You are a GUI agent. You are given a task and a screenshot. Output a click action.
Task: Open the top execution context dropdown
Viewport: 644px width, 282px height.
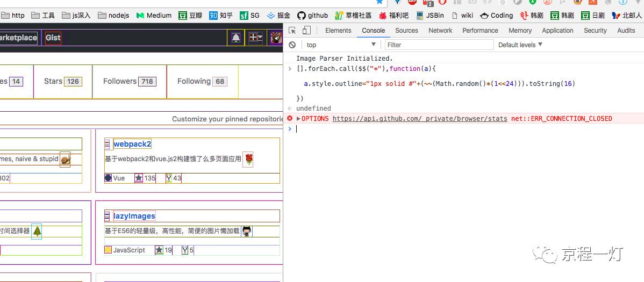click(x=341, y=45)
